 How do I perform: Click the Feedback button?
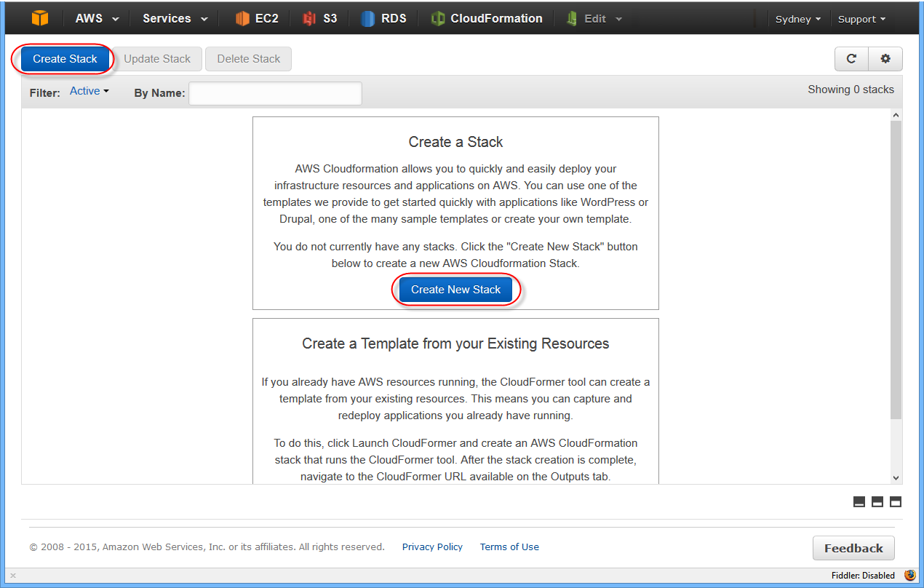click(853, 548)
